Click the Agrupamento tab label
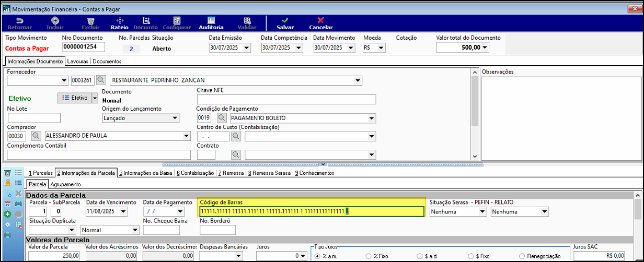 (65, 184)
